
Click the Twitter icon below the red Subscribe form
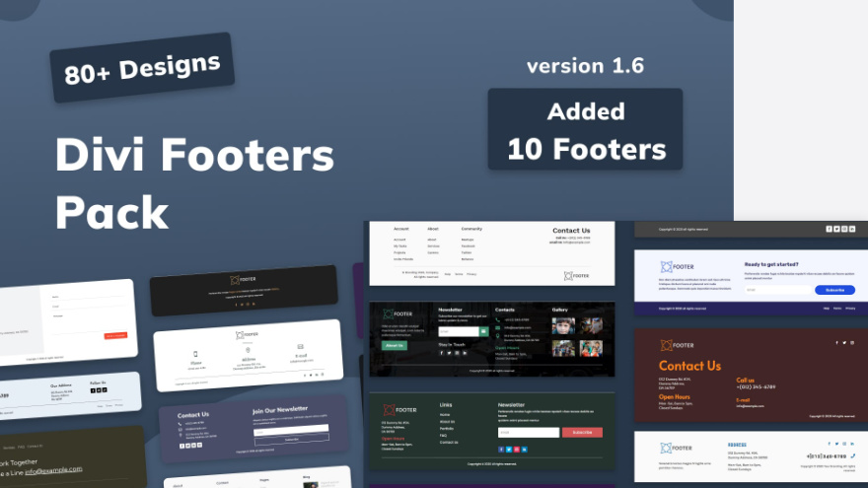(508, 449)
